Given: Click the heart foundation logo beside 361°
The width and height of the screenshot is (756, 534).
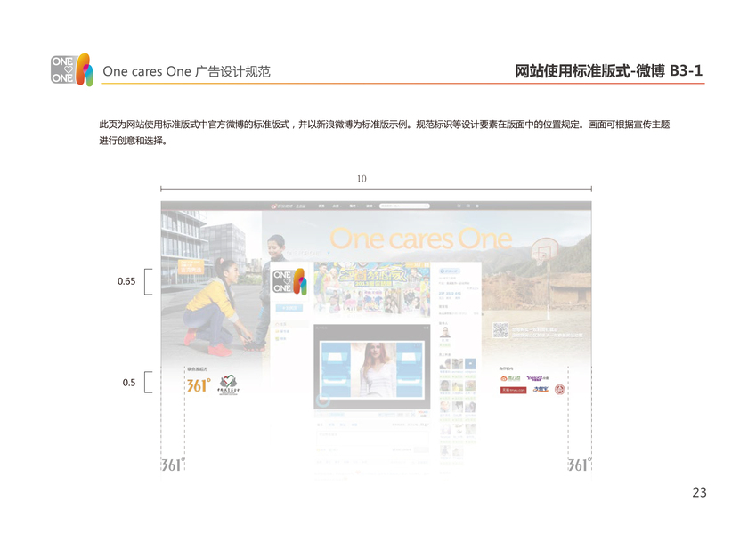Looking at the screenshot, I should (x=228, y=385).
